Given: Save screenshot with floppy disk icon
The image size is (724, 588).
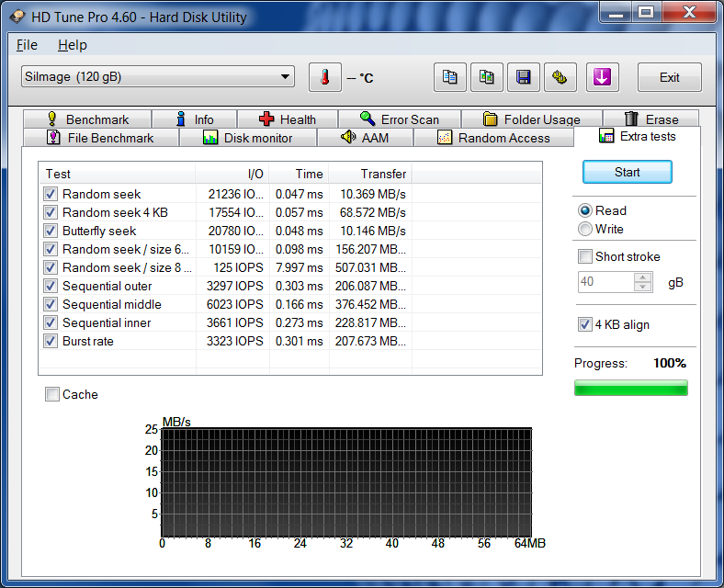Looking at the screenshot, I should click(x=523, y=77).
